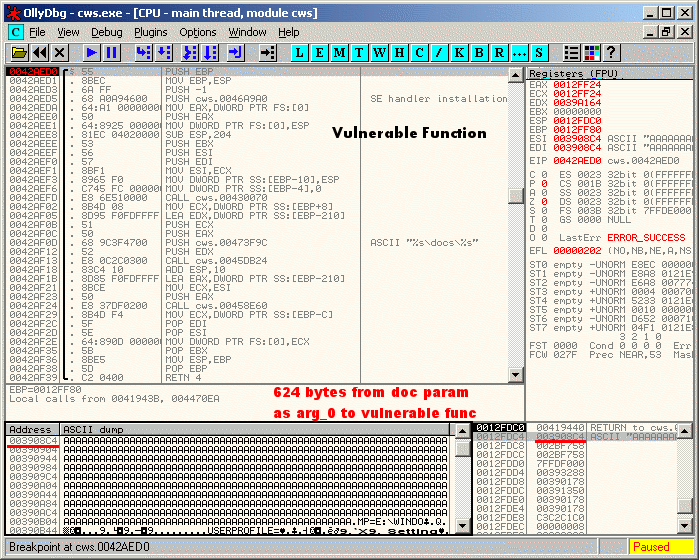699x560 pixels.
Task: Click the ASCII dump column header
Action: point(255,429)
